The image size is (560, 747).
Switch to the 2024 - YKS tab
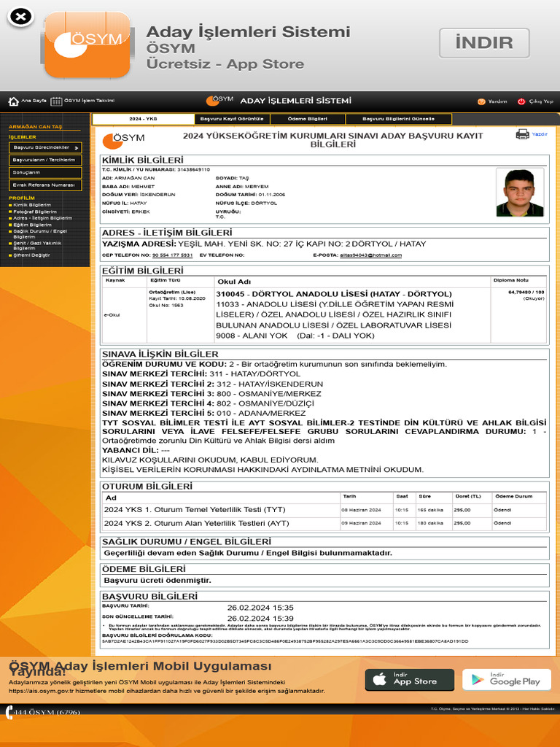(143, 119)
